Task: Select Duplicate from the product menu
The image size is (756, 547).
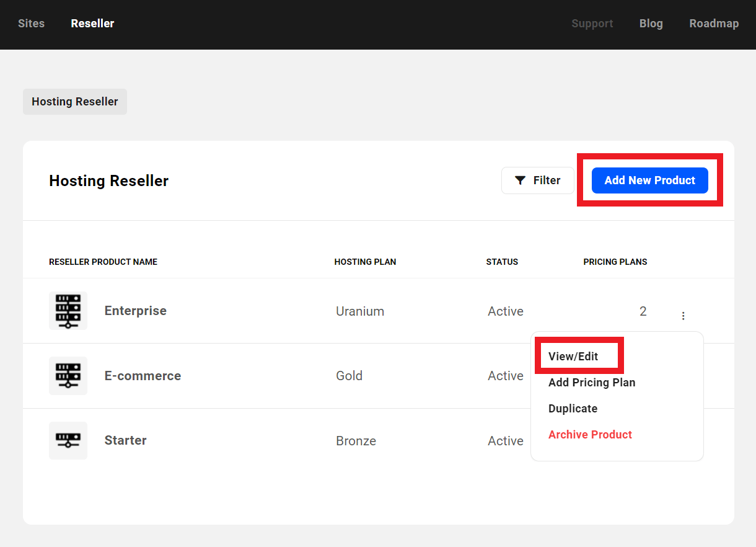Action: pos(573,409)
